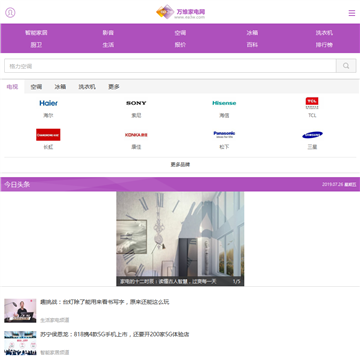360x360 pixels.
Task: Open the 厨卫 navigation item
Action: point(36,45)
